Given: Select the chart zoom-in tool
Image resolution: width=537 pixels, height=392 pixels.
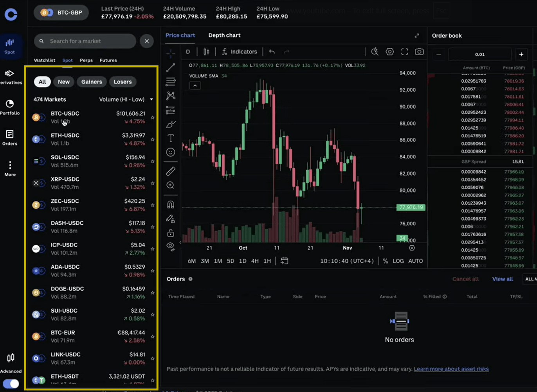Looking at the screenshot, I should [171, 185].
